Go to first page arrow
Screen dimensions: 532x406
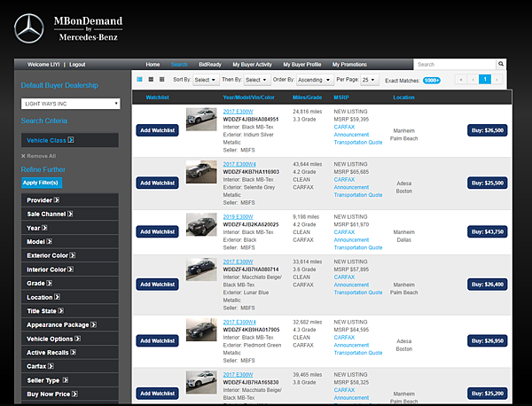click(x=461, y=80)
